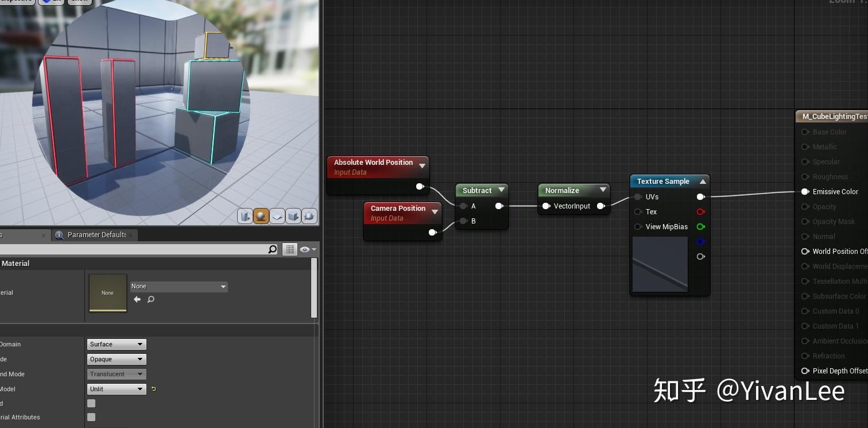868x428 pixels.
Task: Toggle the checkbox above Material Attributes row
Action: (91, 403)
